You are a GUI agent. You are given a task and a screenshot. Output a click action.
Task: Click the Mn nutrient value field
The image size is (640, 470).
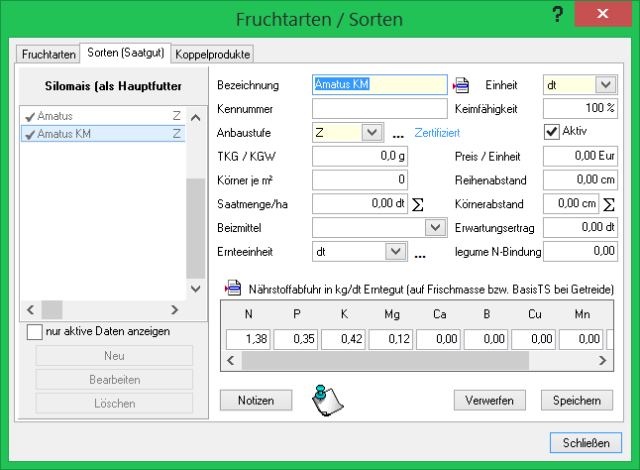[581, 339]
